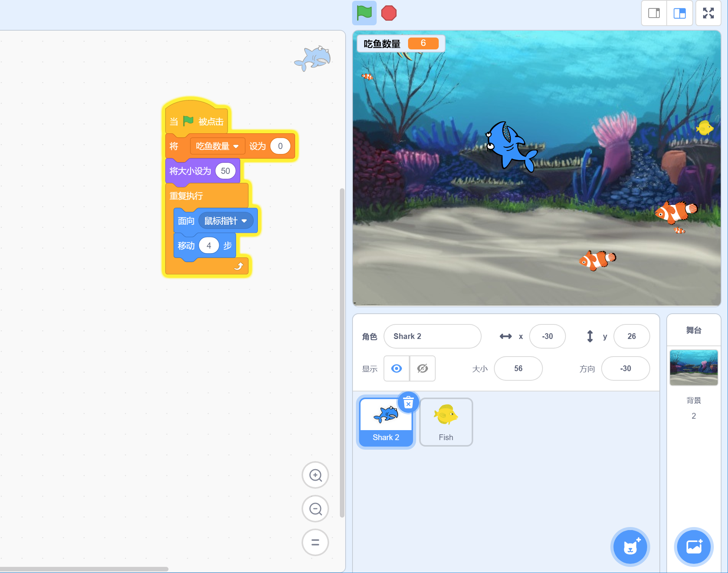
Task: Click the yellow fish on the stage
Action: pos(704,128)
